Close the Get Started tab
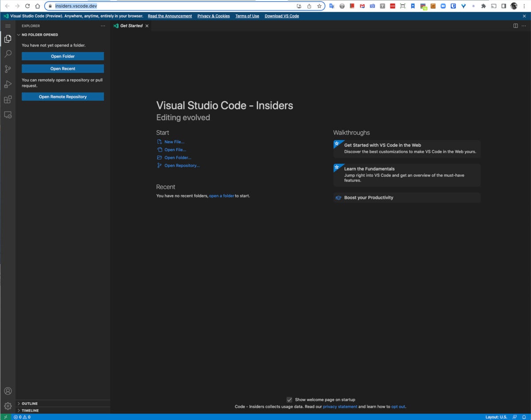The image size is (531, 420). [x=147, y=26]
